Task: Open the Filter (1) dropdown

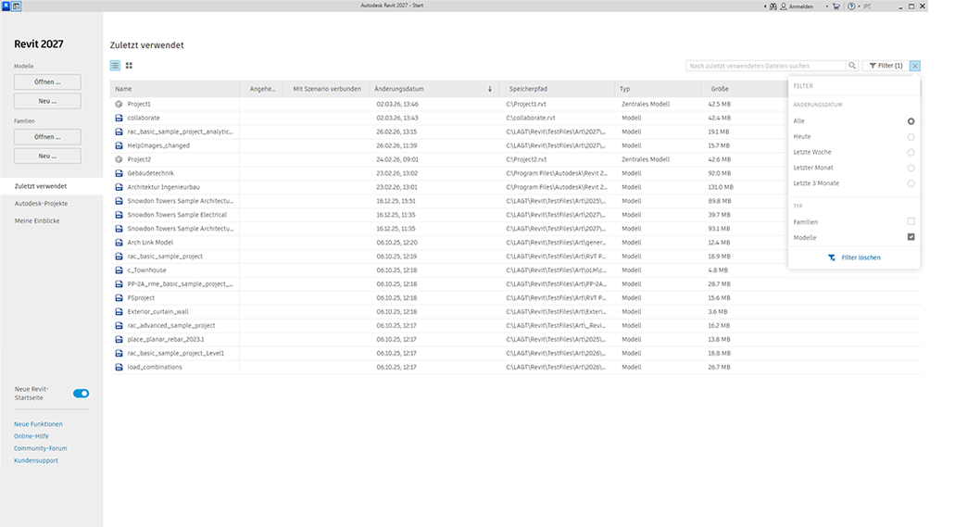Action: coord(886,66)
